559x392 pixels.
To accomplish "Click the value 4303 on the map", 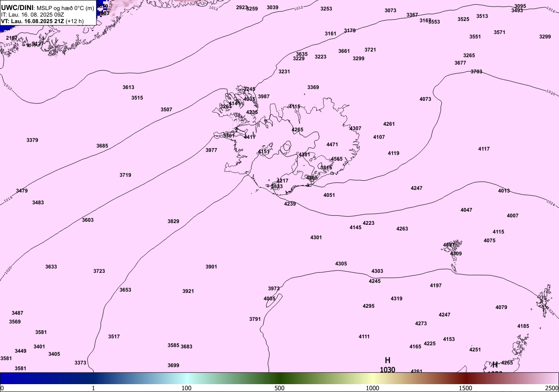I will click(377, 271).
